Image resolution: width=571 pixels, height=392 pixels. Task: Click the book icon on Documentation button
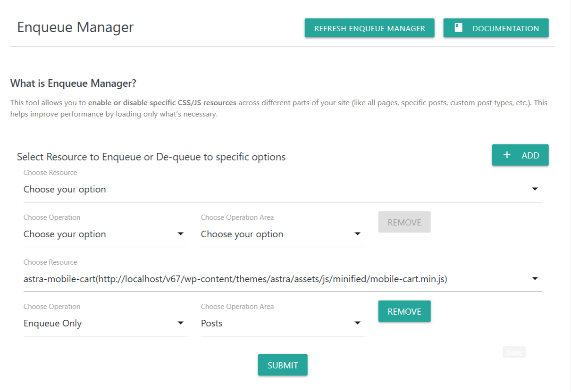point(458,28)
